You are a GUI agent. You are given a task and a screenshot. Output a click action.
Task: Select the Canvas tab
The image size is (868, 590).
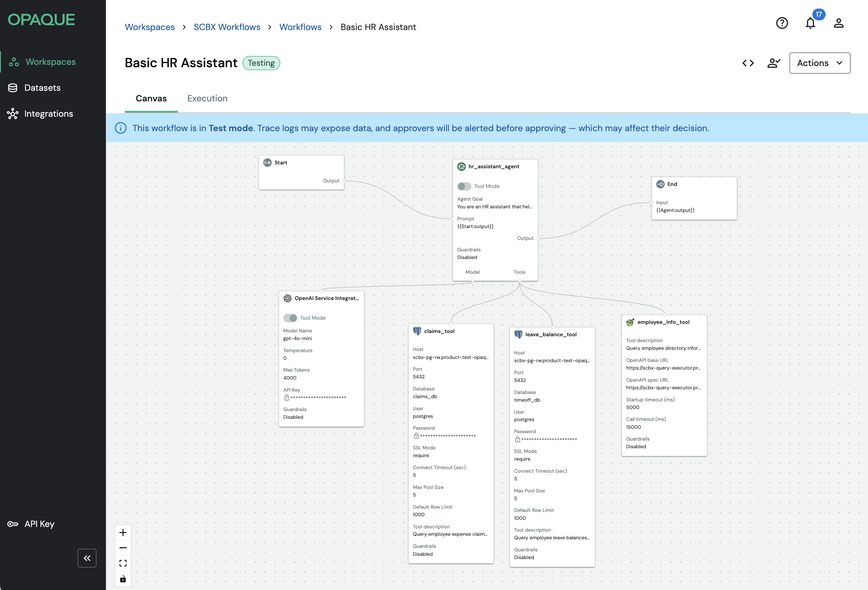click(151, 98)
